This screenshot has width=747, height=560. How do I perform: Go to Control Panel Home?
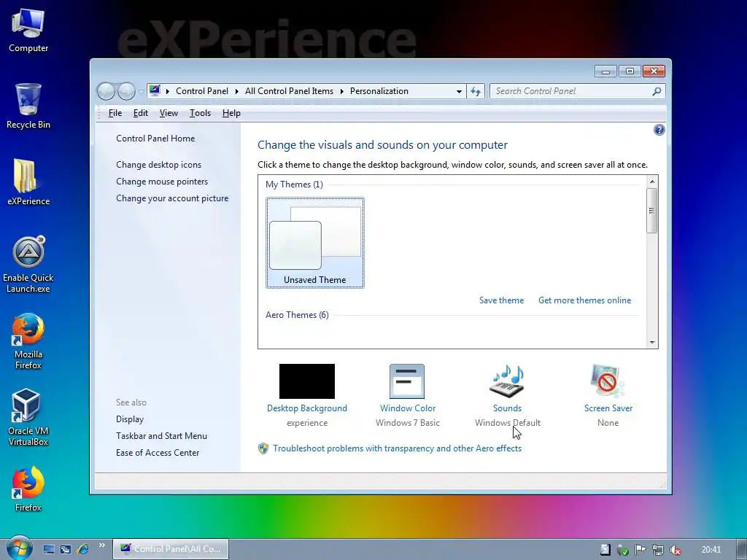point(155,139)
